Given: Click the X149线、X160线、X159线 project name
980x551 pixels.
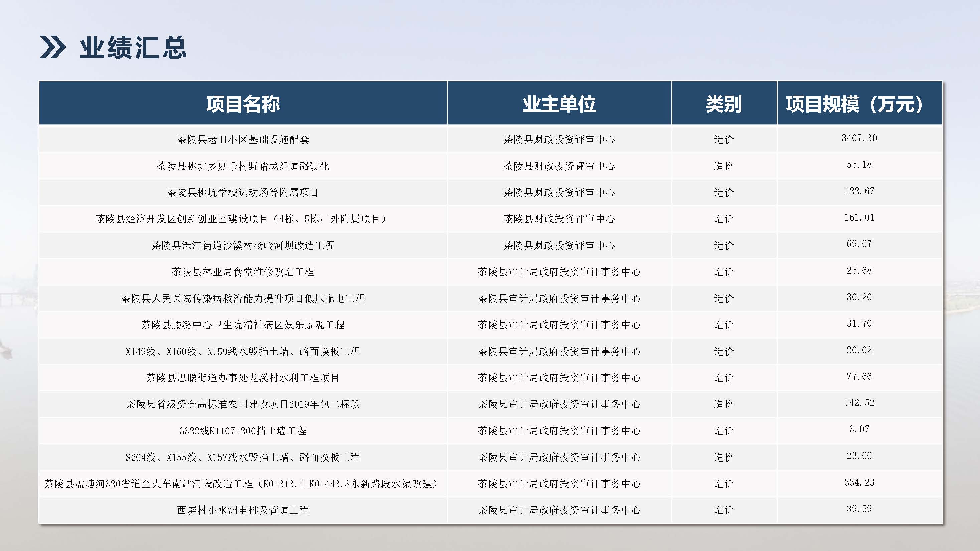Looking at the screenshot, I should pyautogui.click(x=243, y=351).
